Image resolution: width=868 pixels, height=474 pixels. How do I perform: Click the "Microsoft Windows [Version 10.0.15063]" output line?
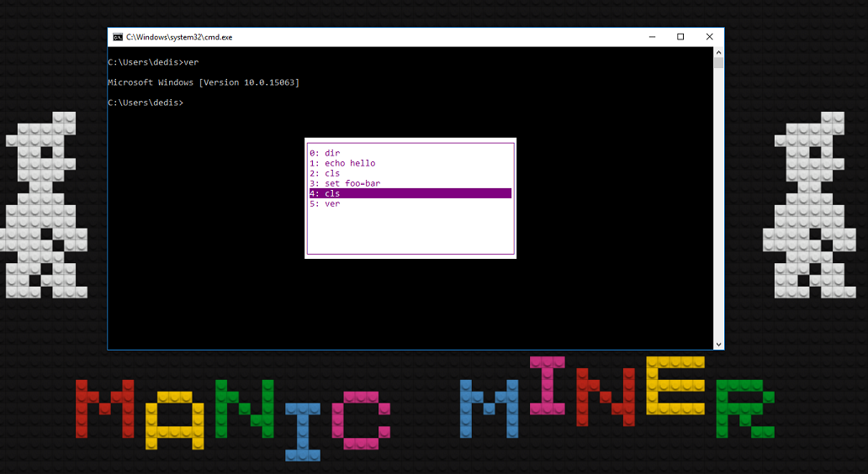204,82
